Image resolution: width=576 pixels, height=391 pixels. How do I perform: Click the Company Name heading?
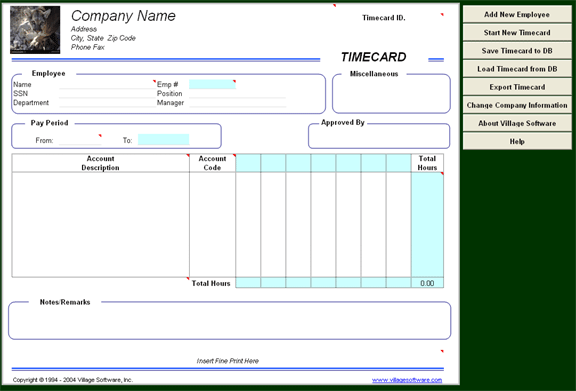pyautogui.click(x=123, y=16)
